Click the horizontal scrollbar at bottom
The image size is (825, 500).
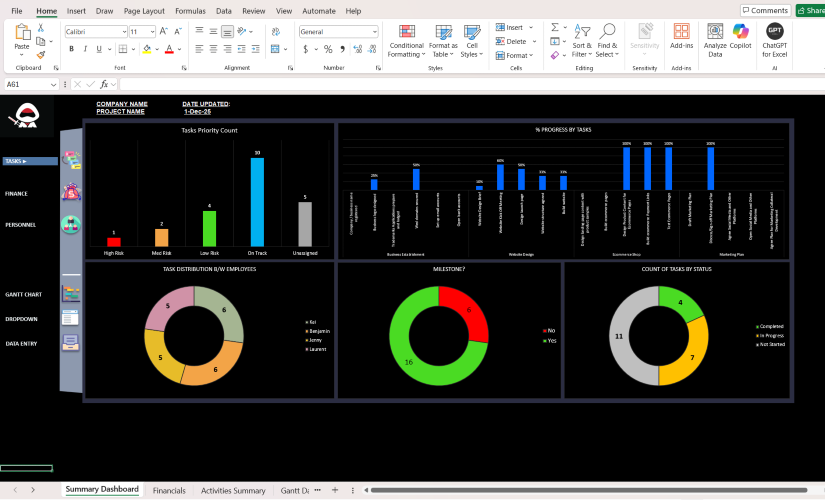pos(589,490)
